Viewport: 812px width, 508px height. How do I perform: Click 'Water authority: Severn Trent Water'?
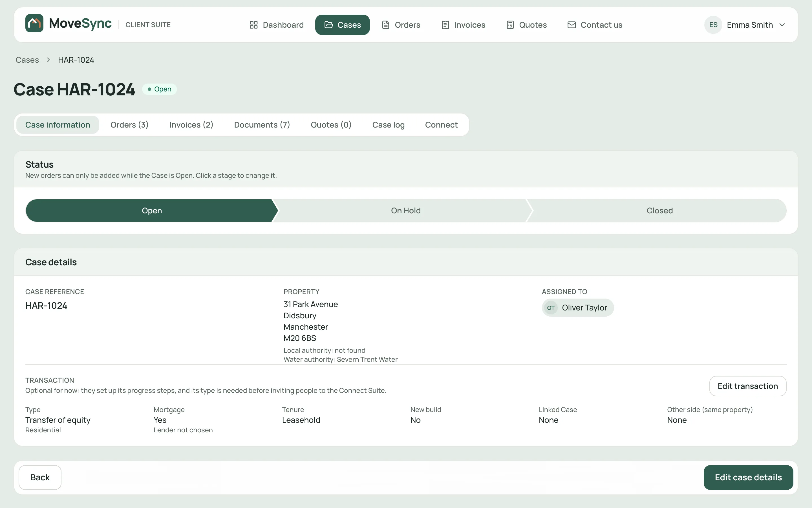[x=340, y=360]
